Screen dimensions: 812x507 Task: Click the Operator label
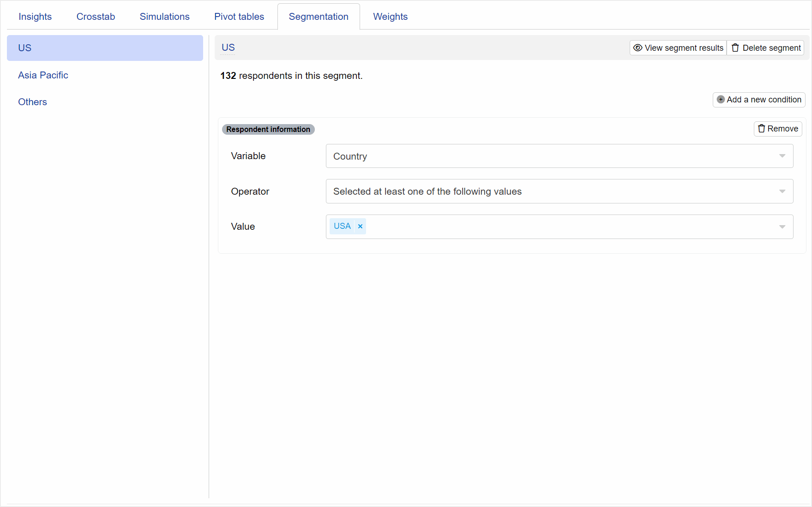(x=250, y=191)
